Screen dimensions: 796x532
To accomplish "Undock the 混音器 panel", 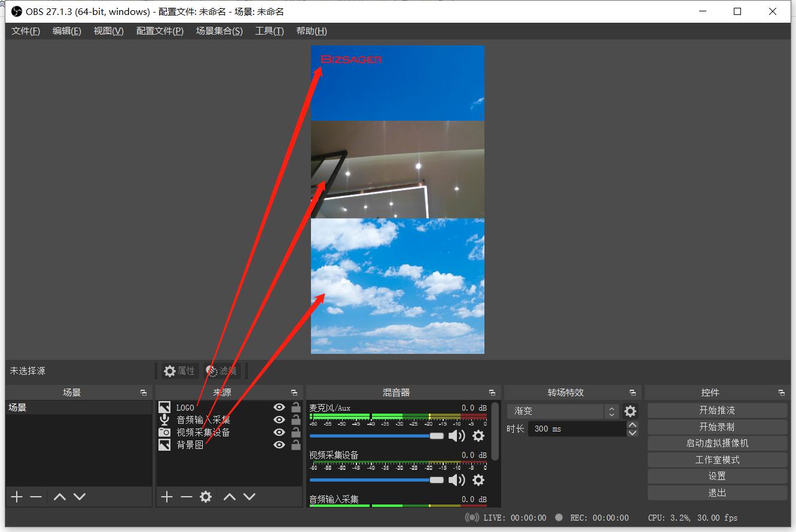I will 492,393.
